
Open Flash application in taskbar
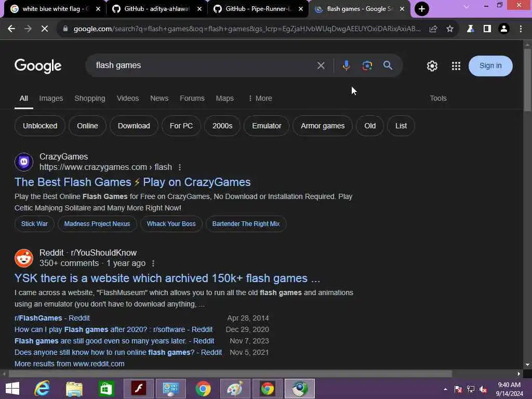click(138, 389)
